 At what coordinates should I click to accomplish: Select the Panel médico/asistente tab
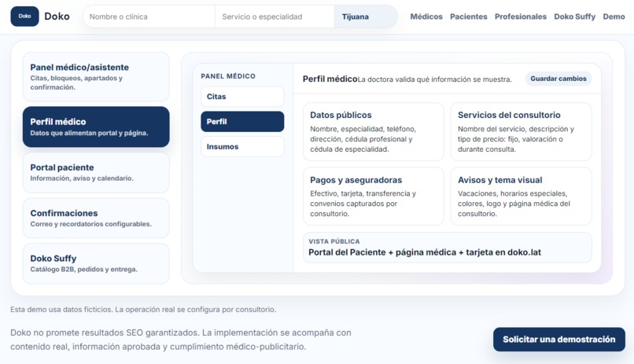96,77
